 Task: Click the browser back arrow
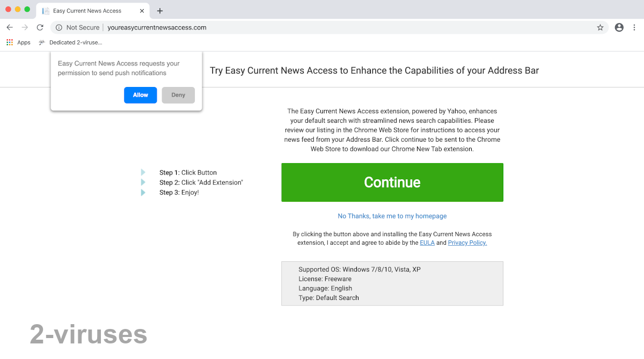coord(9,27)
